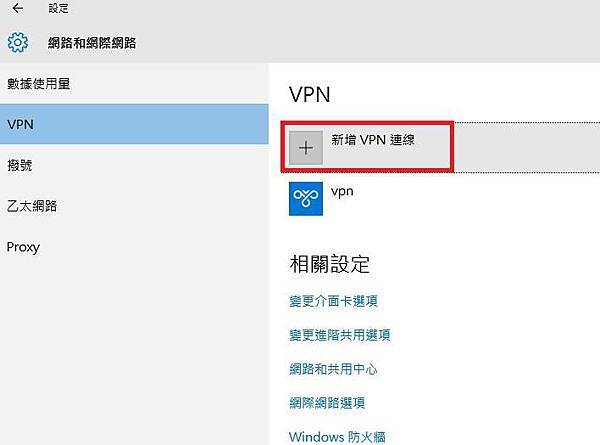Open 變更介面卡選項 link
This screenshot has height=445, width=600.
click(x=333, y=301)
